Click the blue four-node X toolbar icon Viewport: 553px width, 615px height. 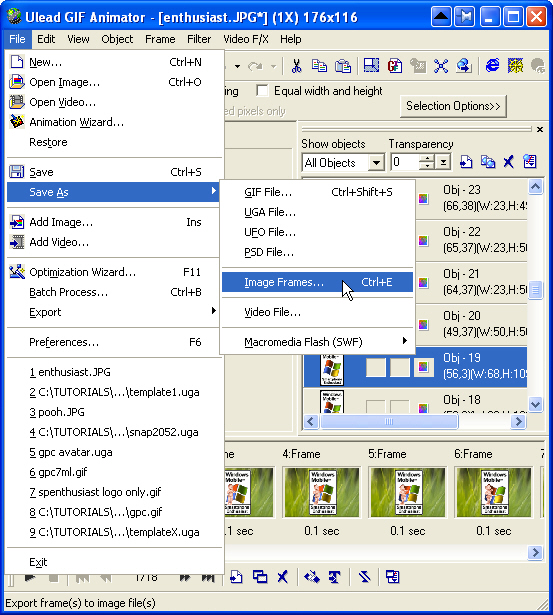(441, 66)
